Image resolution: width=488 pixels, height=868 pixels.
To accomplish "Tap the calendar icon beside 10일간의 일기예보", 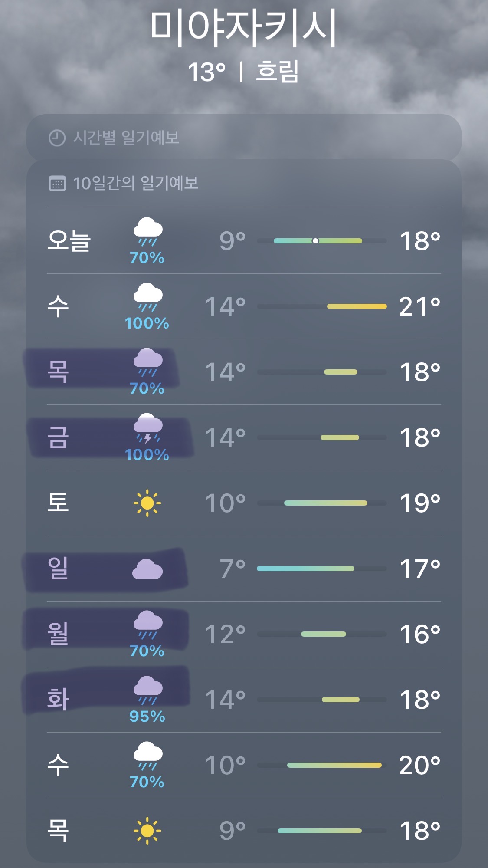I will tap(57, 184).
